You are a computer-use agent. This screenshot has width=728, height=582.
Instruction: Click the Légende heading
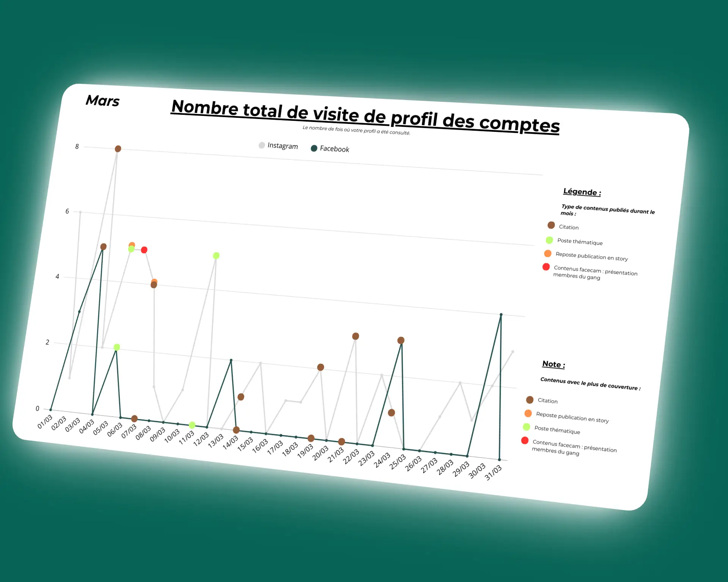click(x=582, y=192)
